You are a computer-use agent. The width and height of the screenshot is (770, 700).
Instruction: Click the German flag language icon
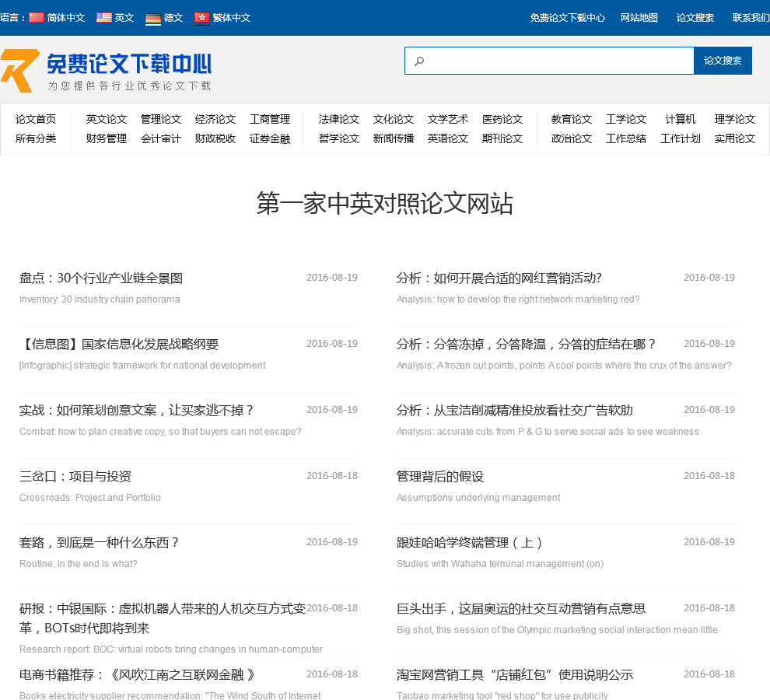[153, 17]
